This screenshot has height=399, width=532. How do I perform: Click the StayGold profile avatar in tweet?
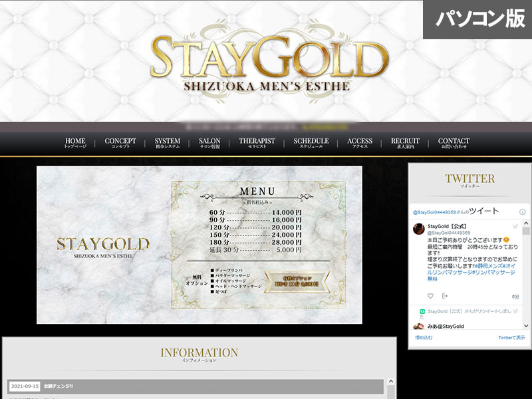pos(420,229)
